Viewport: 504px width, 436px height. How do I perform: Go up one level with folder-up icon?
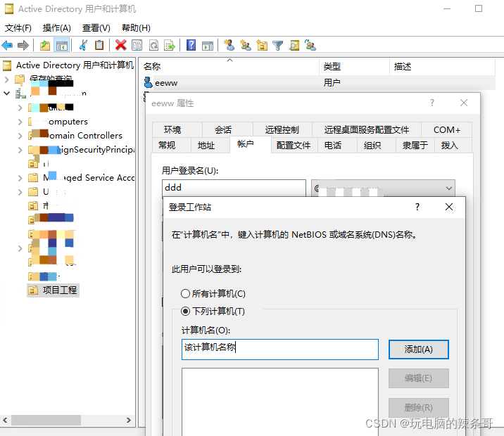[44, 45]
